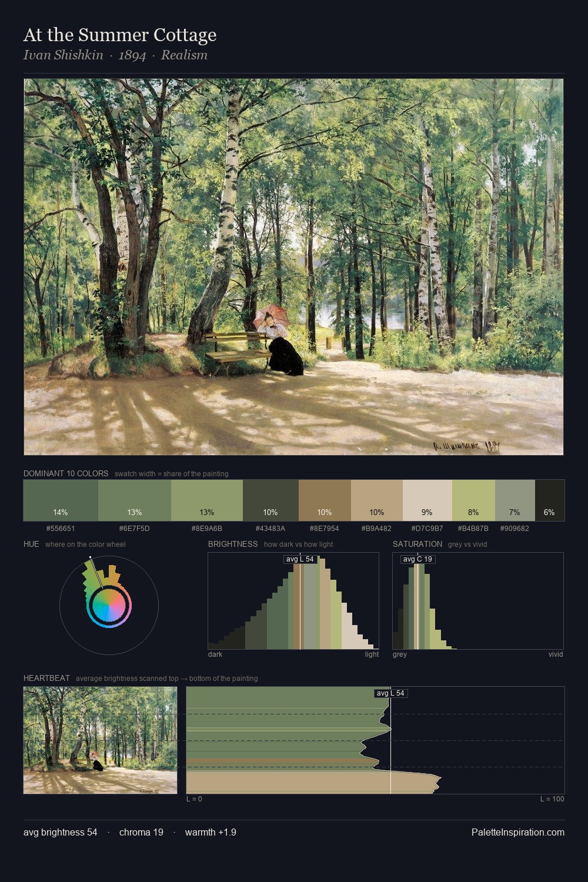Select the #B9A482 tan swatch
This screenshot has width=588, height=882.
point(377,500)
